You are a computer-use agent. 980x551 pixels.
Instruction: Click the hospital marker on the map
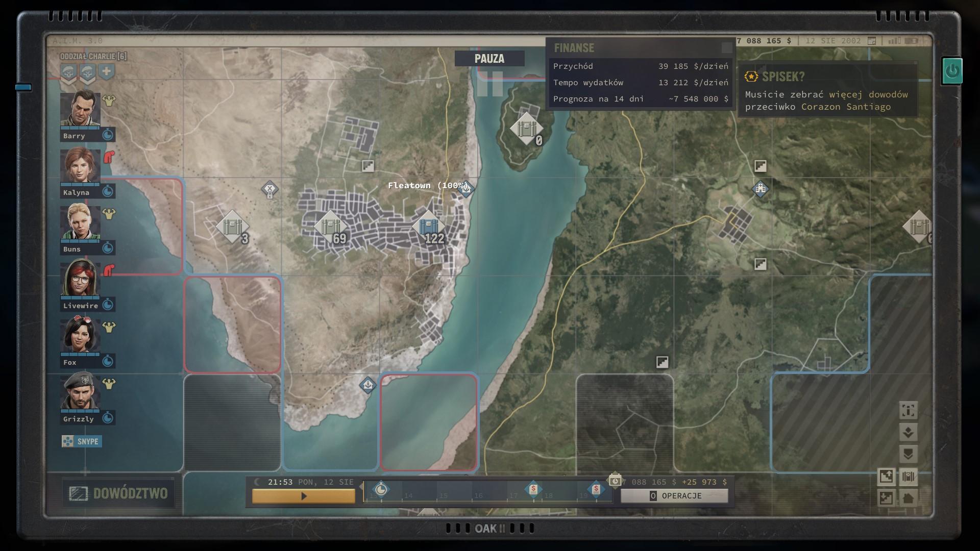tap(761, 189)
